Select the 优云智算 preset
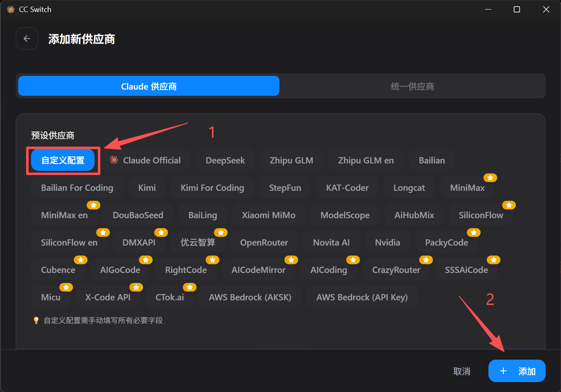 (198, 242)
